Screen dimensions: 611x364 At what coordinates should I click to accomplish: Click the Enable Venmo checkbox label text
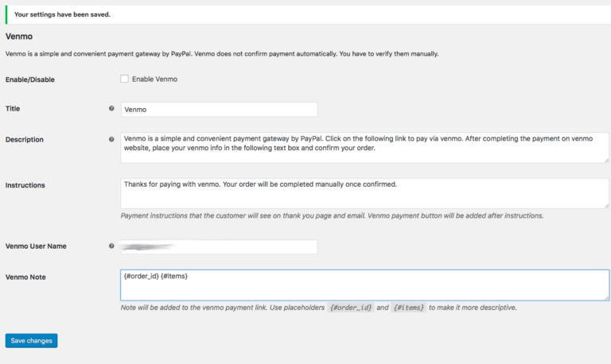pyautogui.click(x=155, y=79)
